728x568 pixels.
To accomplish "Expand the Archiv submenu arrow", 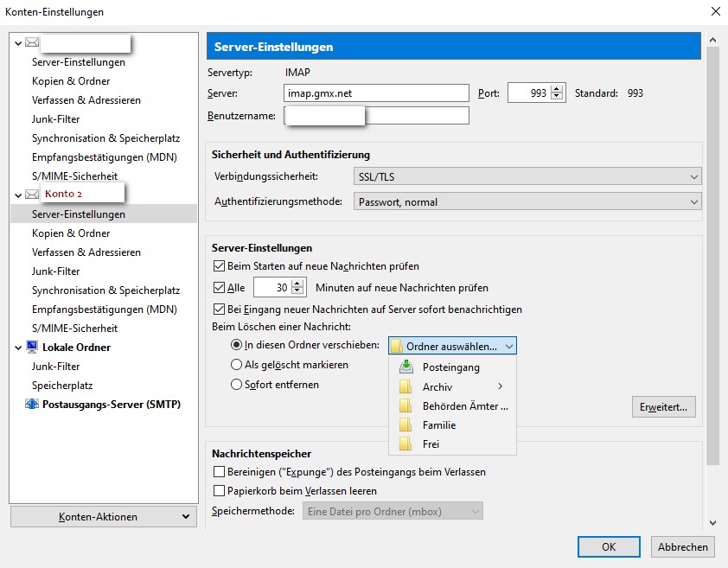I will pos(500,387).
